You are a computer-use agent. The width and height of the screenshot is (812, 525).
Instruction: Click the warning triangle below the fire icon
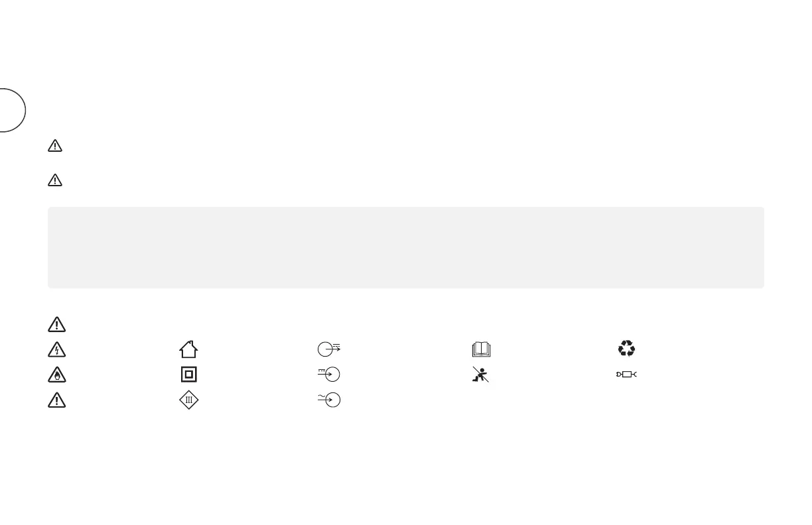point(56,400)
